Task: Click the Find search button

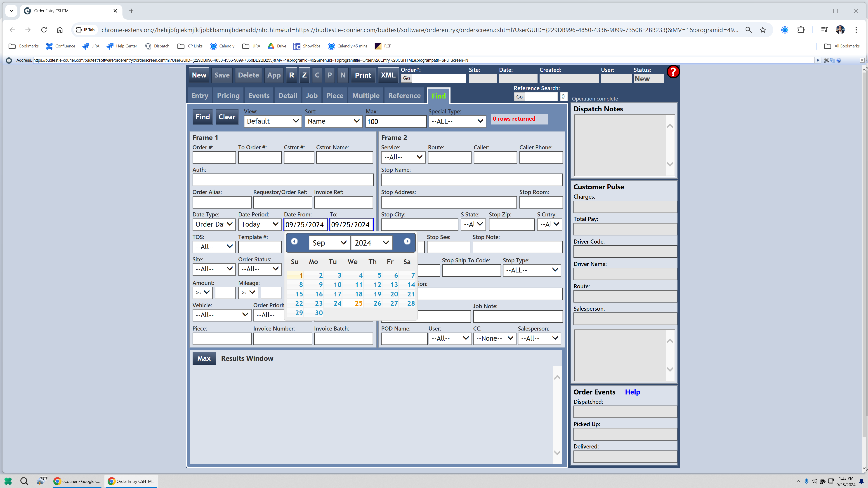Action: [x=203, y=117]
